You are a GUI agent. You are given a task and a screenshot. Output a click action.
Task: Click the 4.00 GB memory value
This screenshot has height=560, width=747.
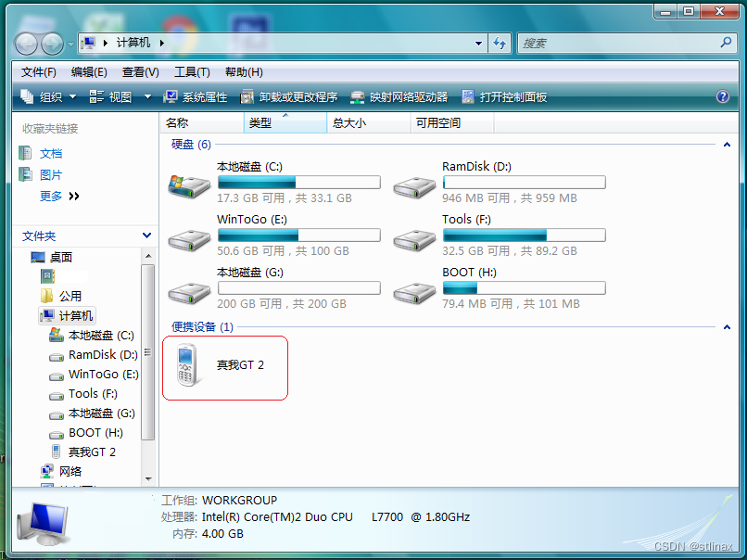point(222,534)
